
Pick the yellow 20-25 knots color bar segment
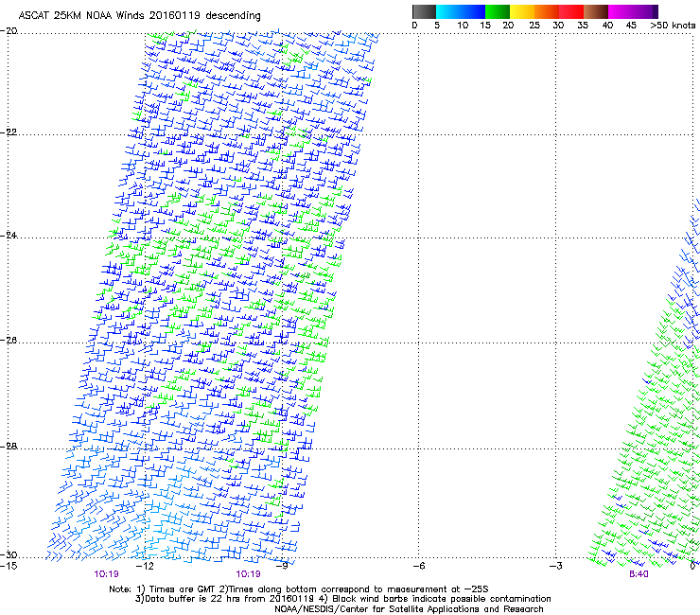(x=522, y=11)
